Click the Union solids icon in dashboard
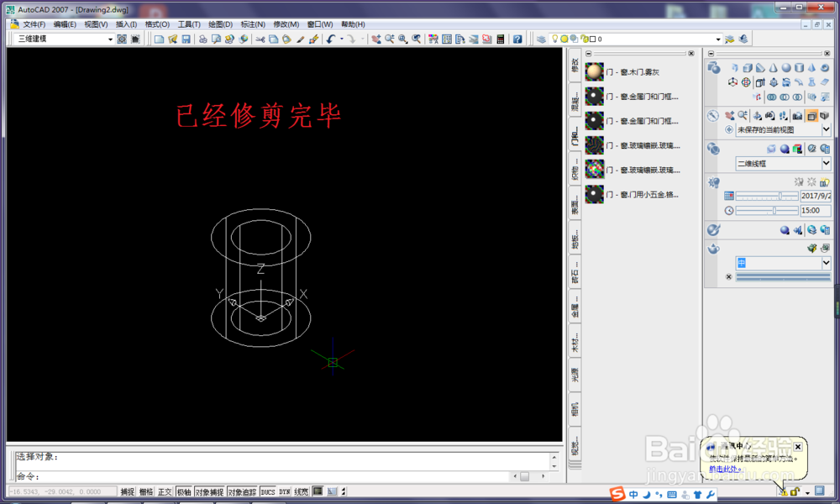Viewport: 840px width, 504px height. [771, 97]
